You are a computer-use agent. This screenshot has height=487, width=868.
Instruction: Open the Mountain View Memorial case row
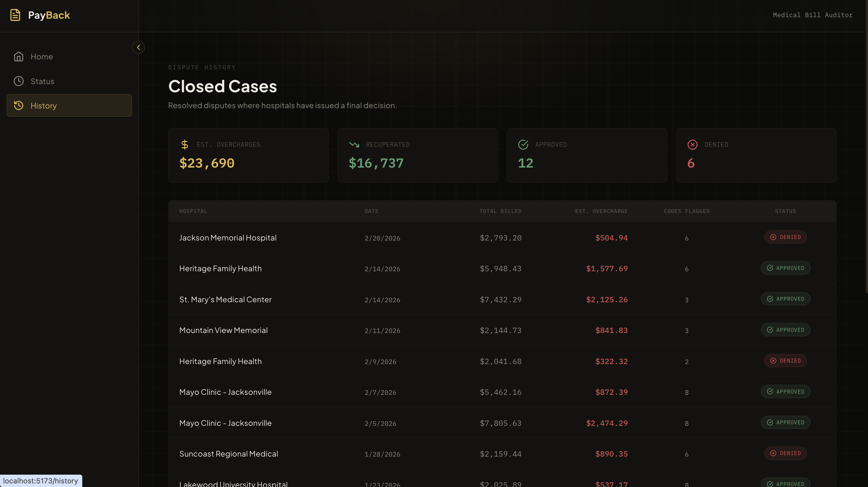(223, 330)
